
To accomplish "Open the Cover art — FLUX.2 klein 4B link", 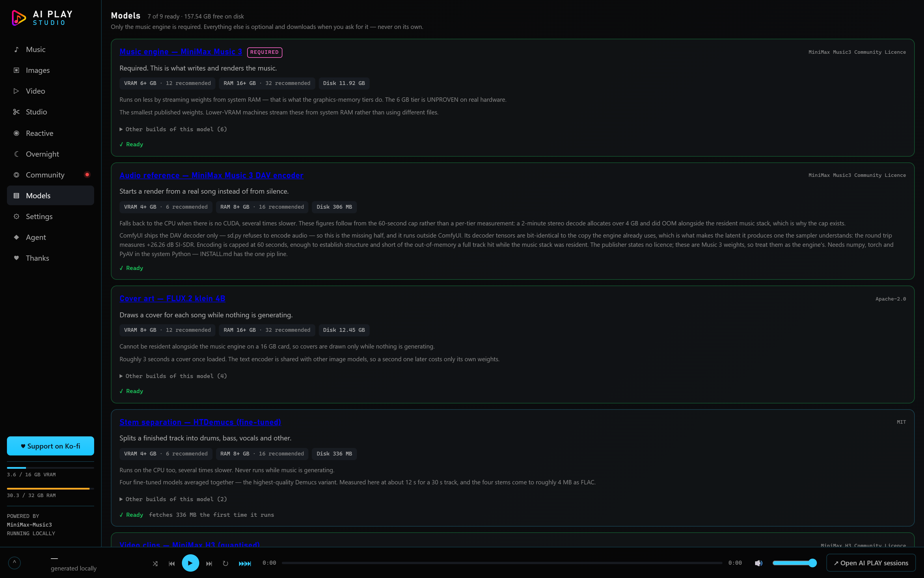I will pyautogui.click(x=172, y=299).
